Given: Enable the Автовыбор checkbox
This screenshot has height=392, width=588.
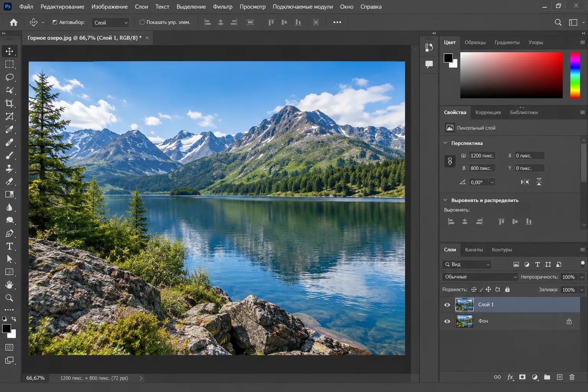Looking at the screenshot, I should click(55, 22).
